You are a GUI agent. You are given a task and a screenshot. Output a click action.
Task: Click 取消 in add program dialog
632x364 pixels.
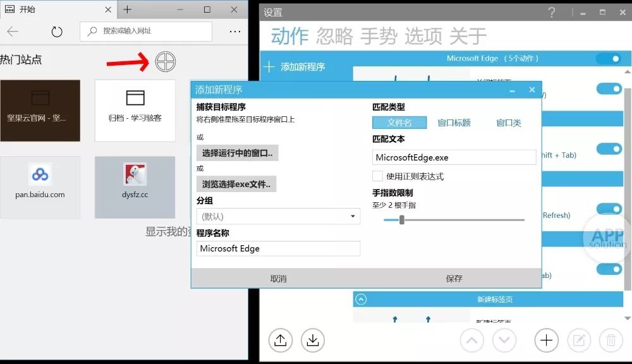point(278,279)
